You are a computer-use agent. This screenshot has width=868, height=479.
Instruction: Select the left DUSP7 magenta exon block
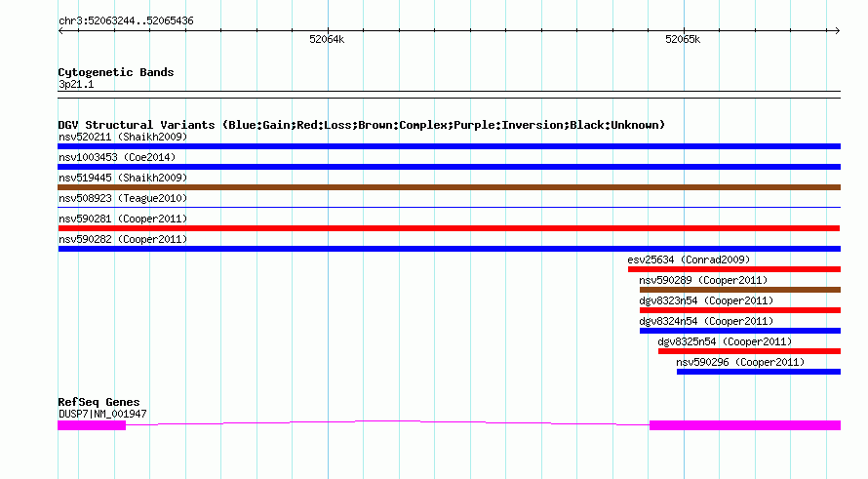92,425
